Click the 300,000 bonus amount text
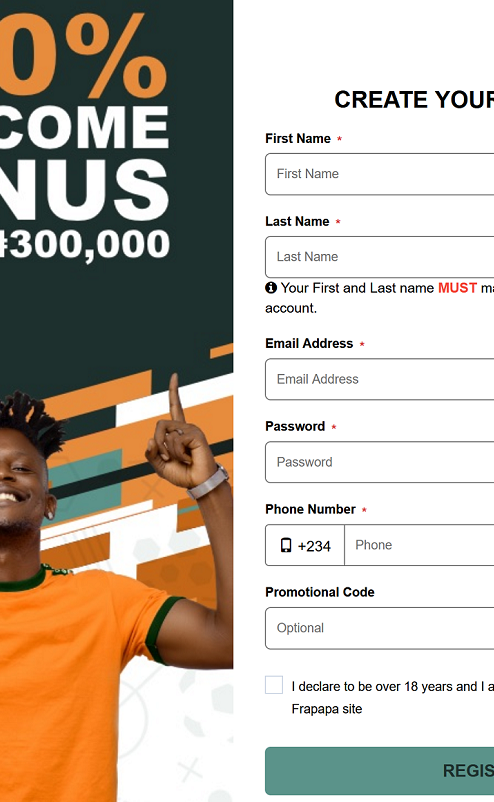This screenshot has width=494, height=802. pos(85,244)
